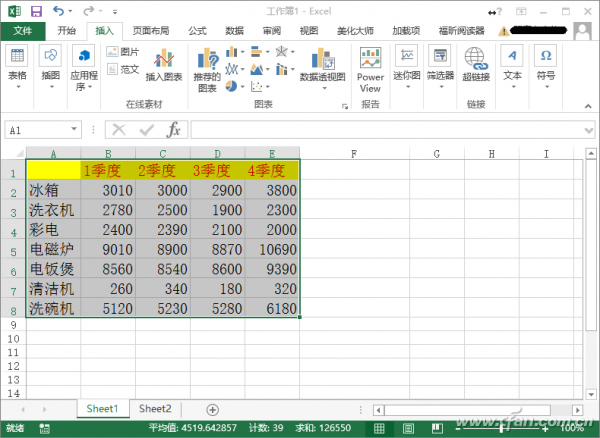Insert a scatter chart icon
The image size is (600, 438).
tap(256, 86)
